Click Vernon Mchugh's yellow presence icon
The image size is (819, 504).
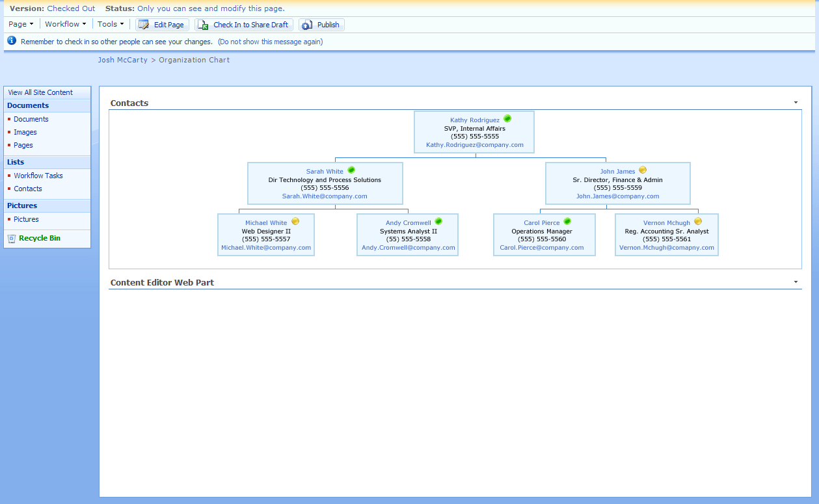click(698, 222)
